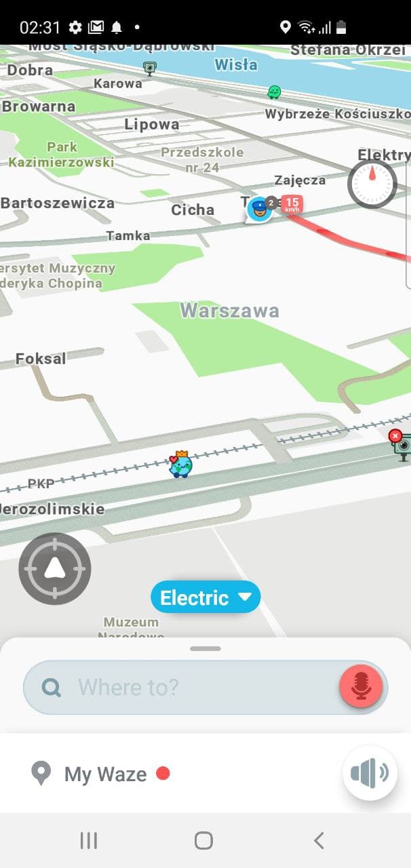
Task: Tap the magnifier icon in search bar
Action: pyautogui.click(x=51, y=688)
